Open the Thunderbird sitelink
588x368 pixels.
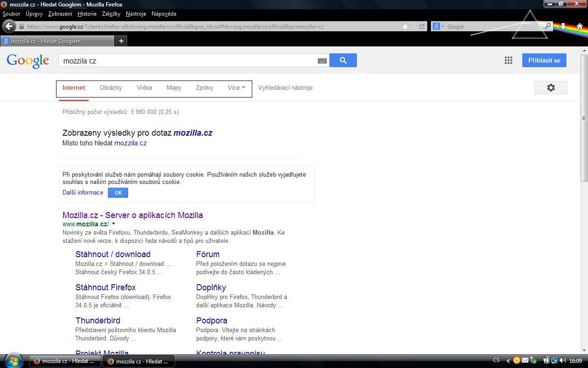tap(98, 321)
